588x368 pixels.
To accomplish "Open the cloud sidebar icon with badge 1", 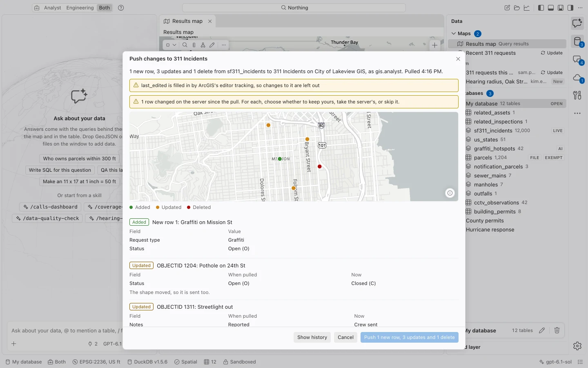I will pyautogui.click(x=577, y=78).
